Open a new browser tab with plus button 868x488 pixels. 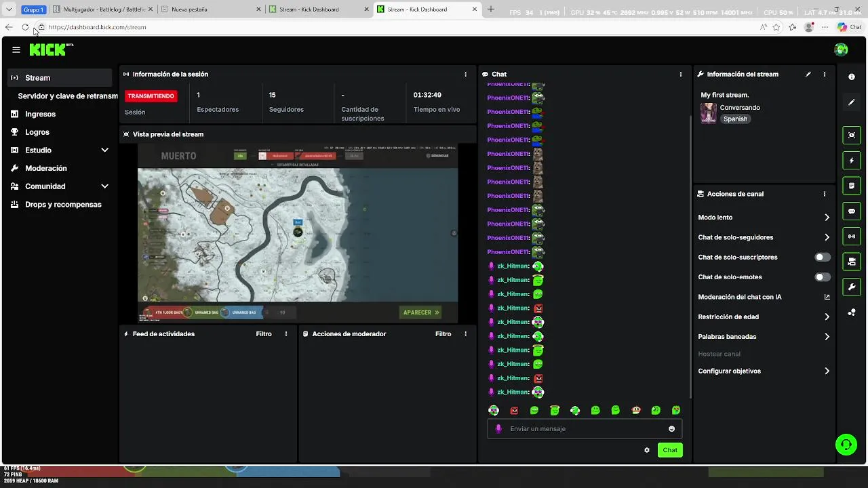pyautogui.click(x=491, y=9)
